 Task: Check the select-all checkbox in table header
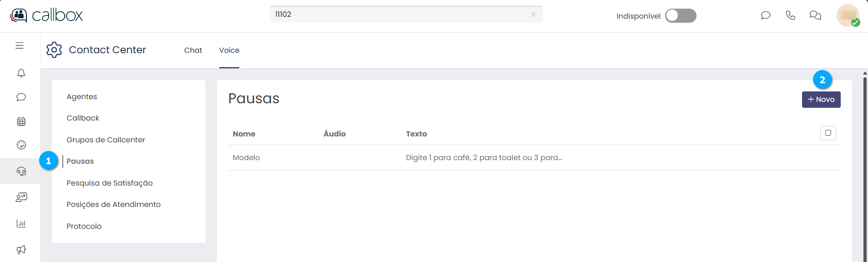coord(828,133)
